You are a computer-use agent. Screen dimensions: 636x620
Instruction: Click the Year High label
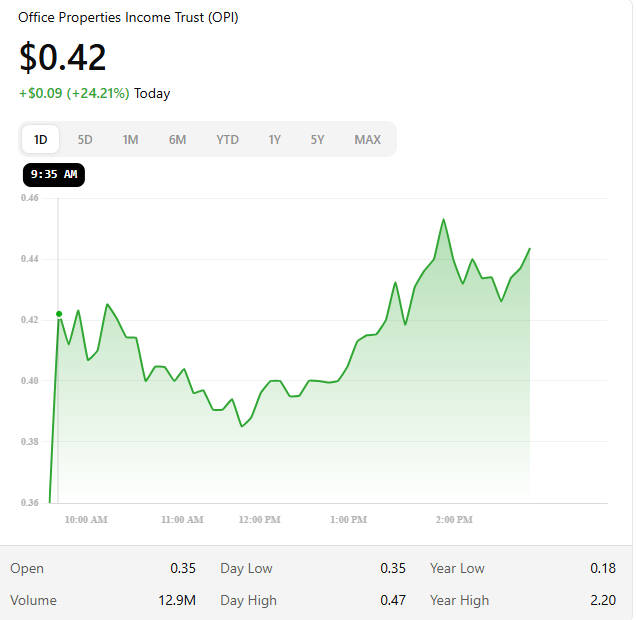pyautogui.click(x=460, y=600)
